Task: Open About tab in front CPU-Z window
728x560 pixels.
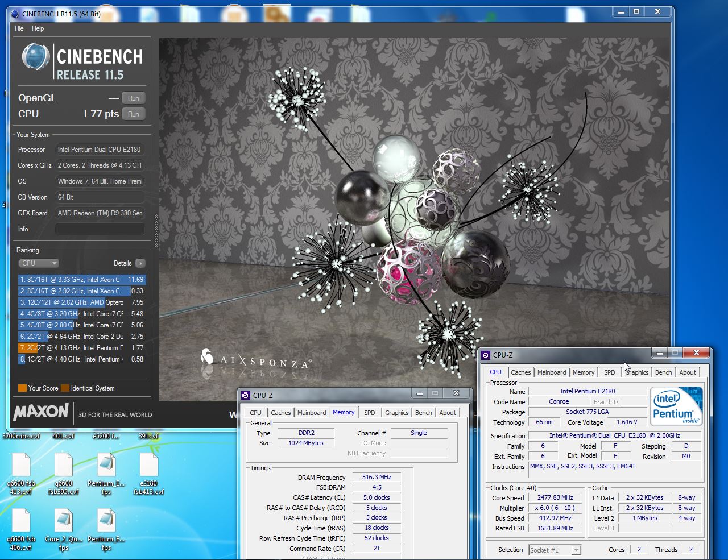Action: coord(688,372)
